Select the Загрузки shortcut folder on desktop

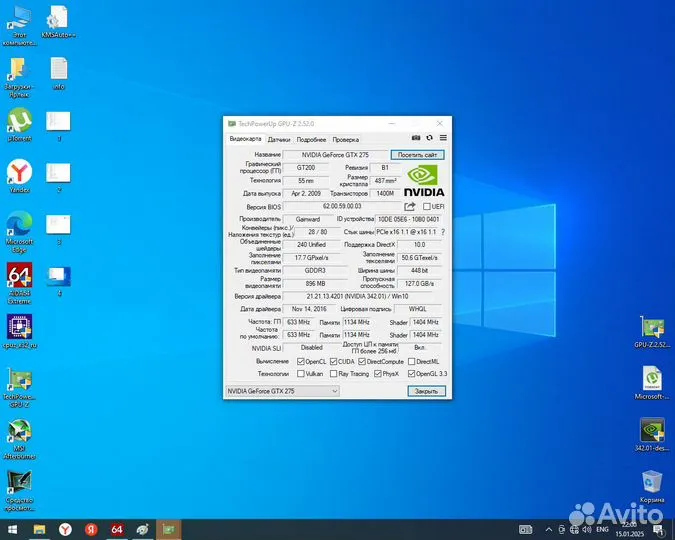coord(19,78)
